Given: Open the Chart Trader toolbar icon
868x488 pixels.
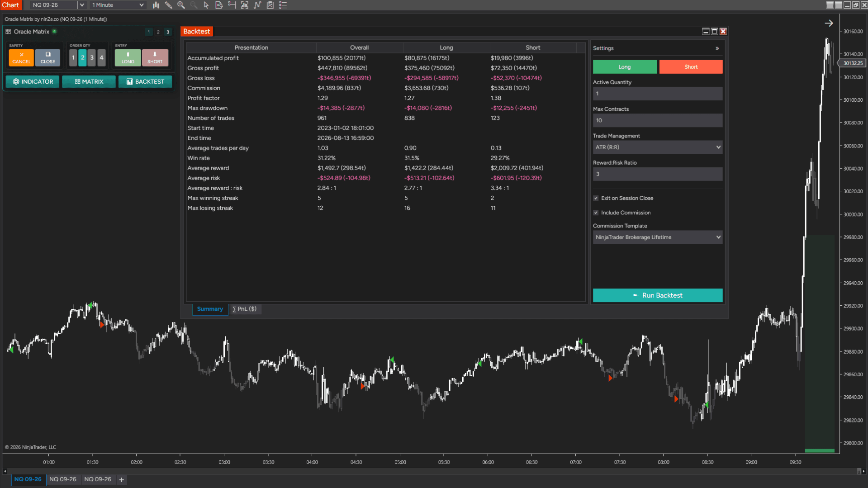Looking at the screenshot, I should click(x=232, y=5).
